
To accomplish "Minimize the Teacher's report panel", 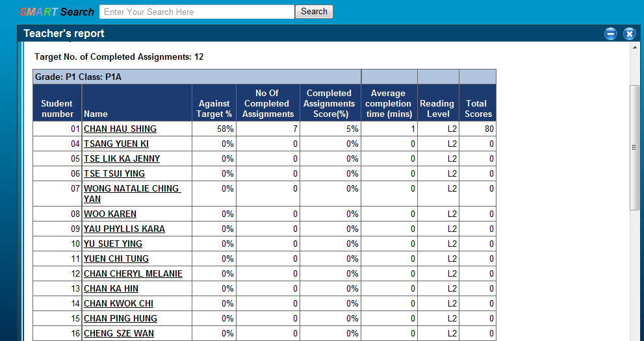I will (x=610, y=34).
